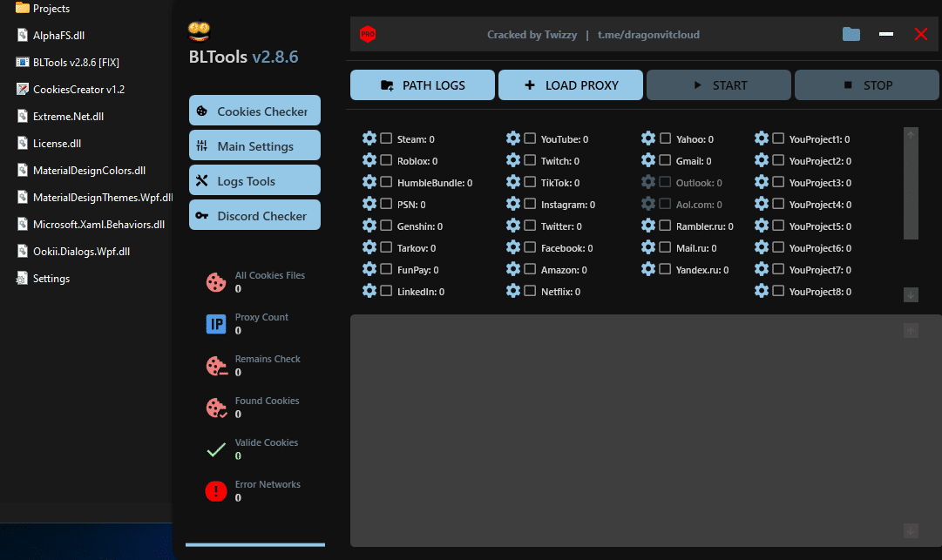Open YouProject1 settings gear icon
942x560 pixels.
(761, 138)
